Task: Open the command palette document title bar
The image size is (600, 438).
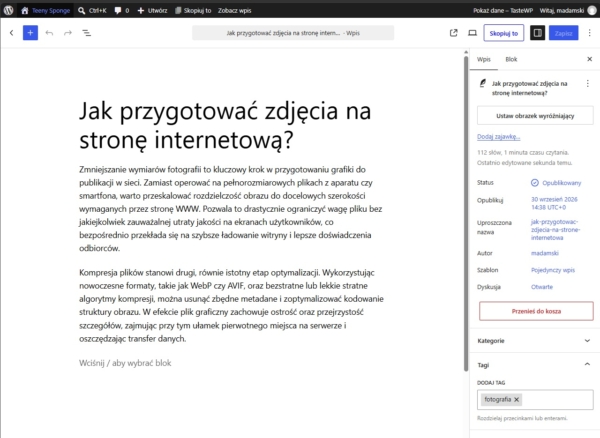Action: (x=293, y=33)
